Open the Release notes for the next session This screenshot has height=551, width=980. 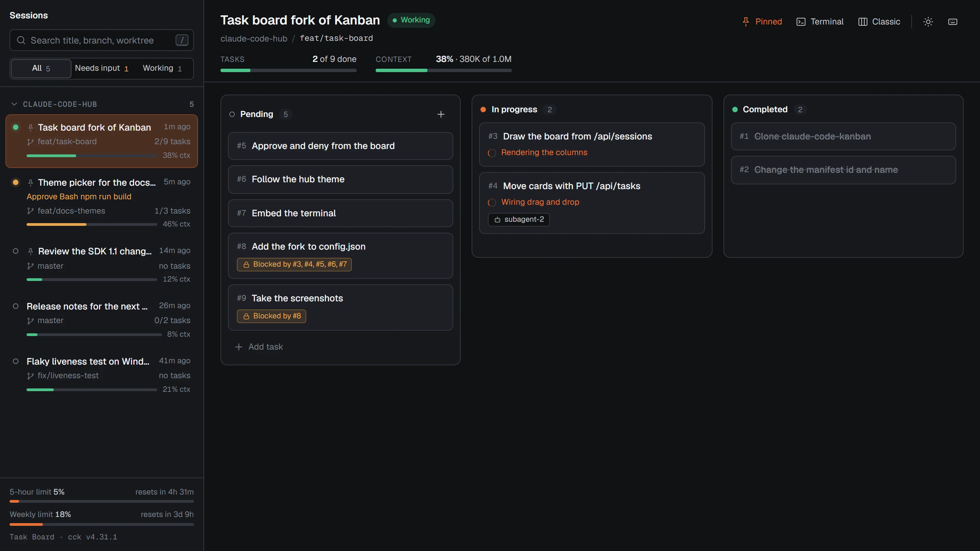(x=102, y=320)
